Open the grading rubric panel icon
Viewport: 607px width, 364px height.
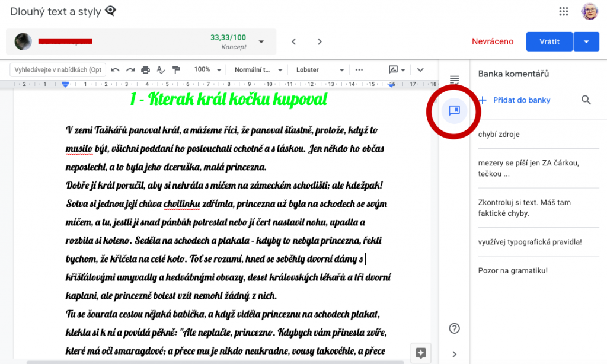click(x=454, y=80)
